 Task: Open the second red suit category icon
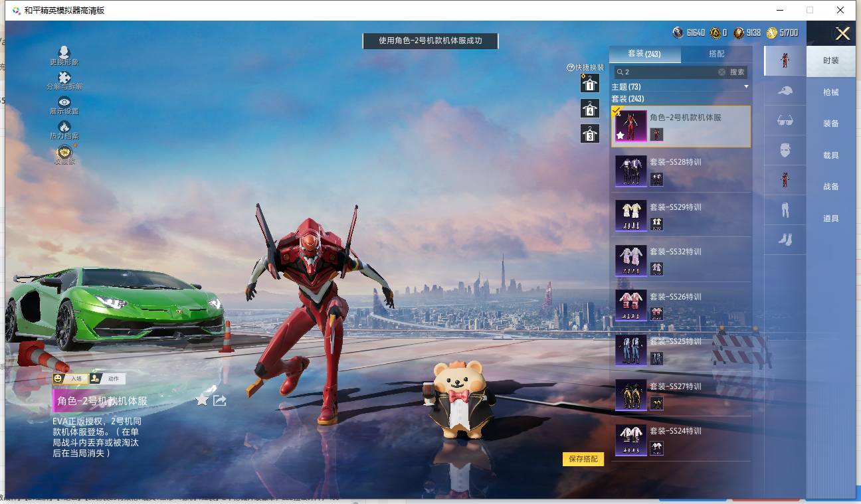pos(785,181)
